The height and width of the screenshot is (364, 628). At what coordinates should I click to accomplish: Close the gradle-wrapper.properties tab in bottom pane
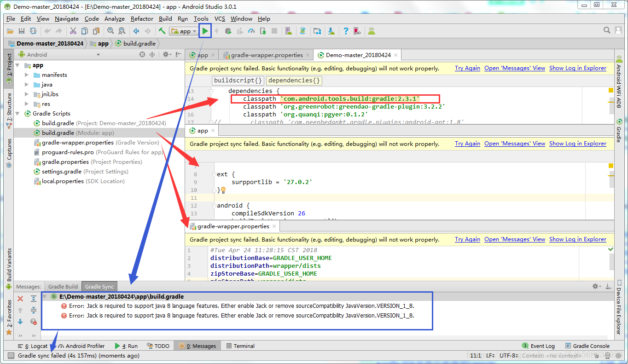[x=274, y=226]
